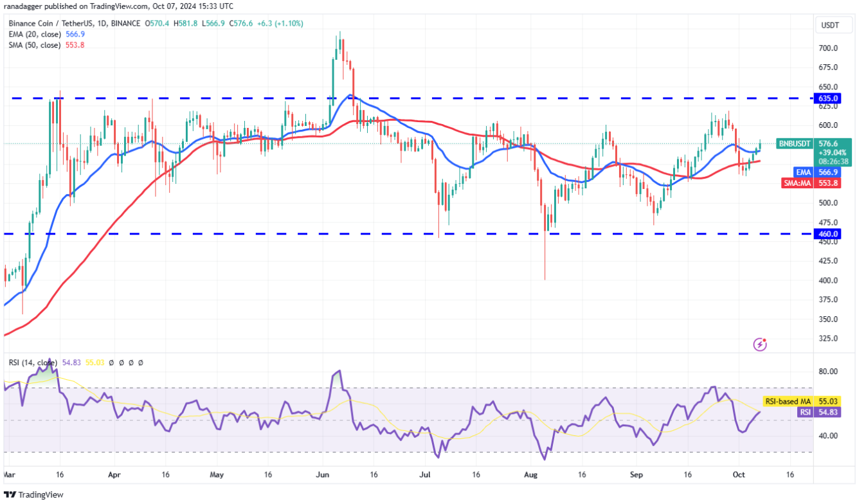This screenshot has height=504, width=857.
Task: Click the 460.0 support price label
Action: coord(827,234)
